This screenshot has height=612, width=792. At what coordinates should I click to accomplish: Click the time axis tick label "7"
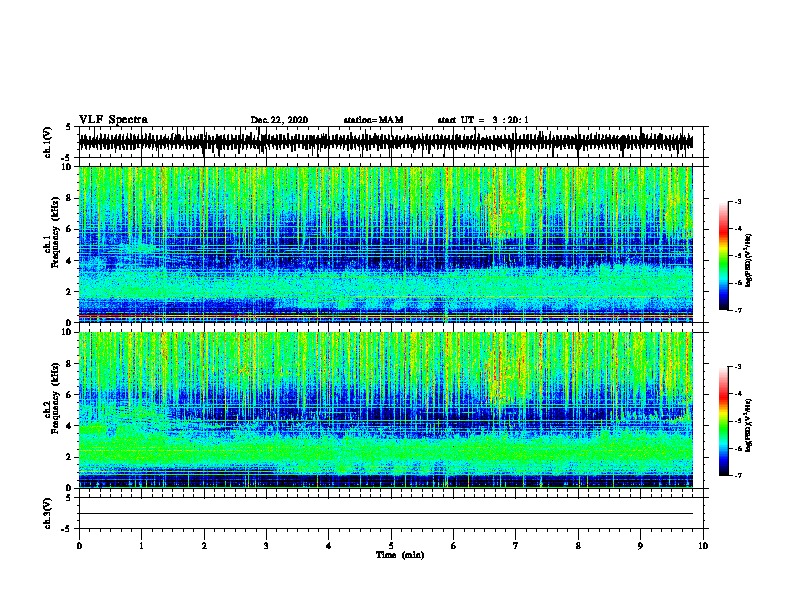pyautogui.click(x=516, y=545)
